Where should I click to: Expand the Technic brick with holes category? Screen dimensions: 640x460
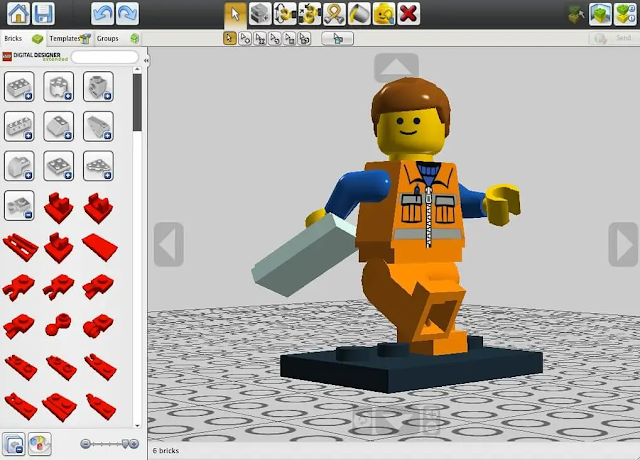point(19,126)
